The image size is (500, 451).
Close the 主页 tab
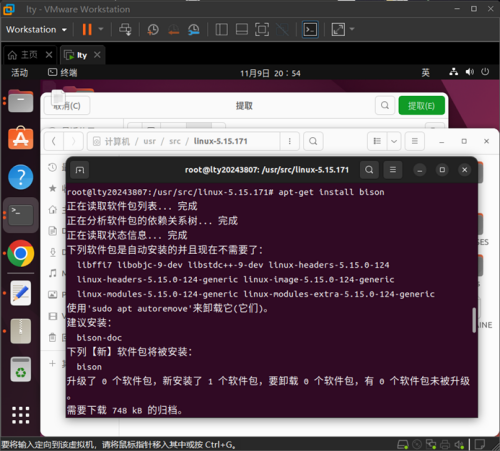(49, 54)
